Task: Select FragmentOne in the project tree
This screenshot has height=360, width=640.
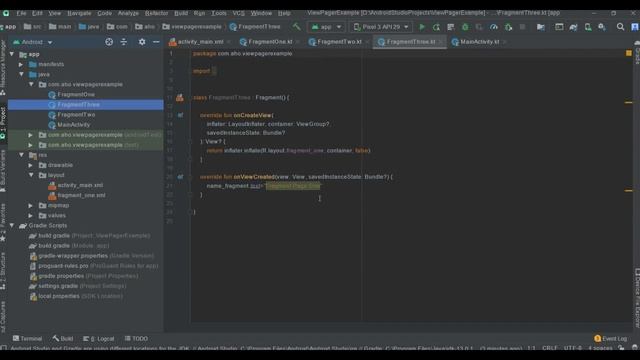Action: pos(76,94)
